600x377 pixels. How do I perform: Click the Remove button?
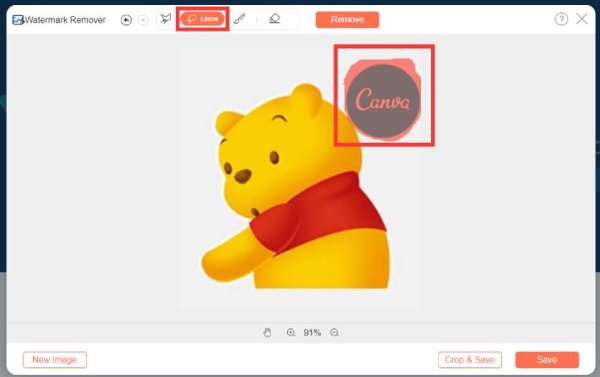tap(347, 20)
